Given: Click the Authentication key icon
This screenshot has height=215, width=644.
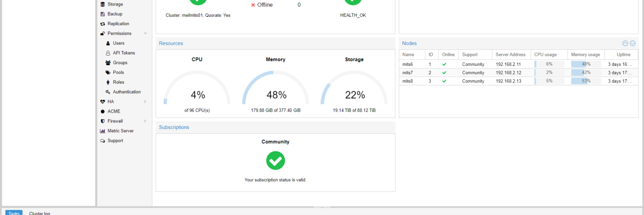Looking at the screenshot, I should pos(108,92).
